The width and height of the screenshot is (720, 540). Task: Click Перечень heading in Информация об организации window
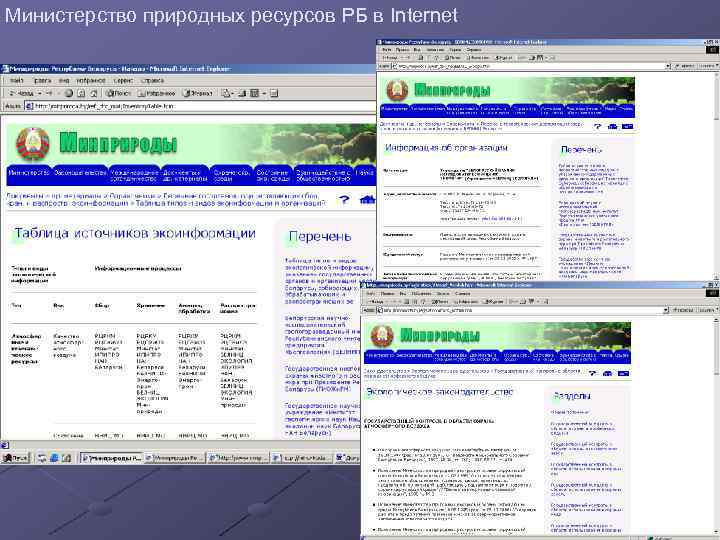click(x=581, y=149)
